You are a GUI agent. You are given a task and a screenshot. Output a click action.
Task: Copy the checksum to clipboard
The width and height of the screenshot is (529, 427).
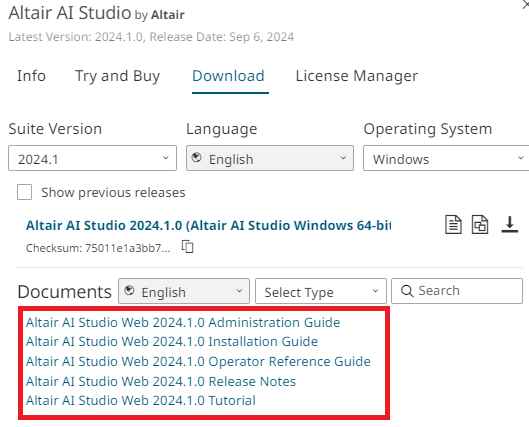(188, 247)
